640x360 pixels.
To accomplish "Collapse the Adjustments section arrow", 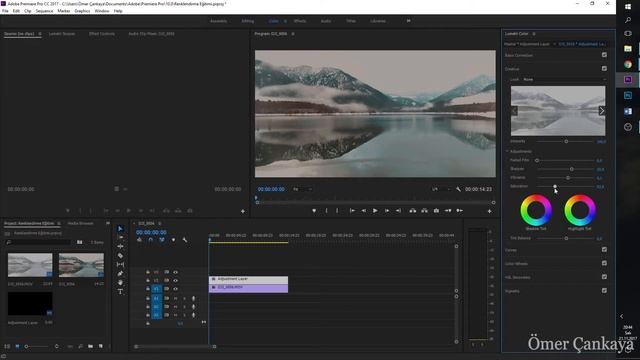I will (507, 151).
